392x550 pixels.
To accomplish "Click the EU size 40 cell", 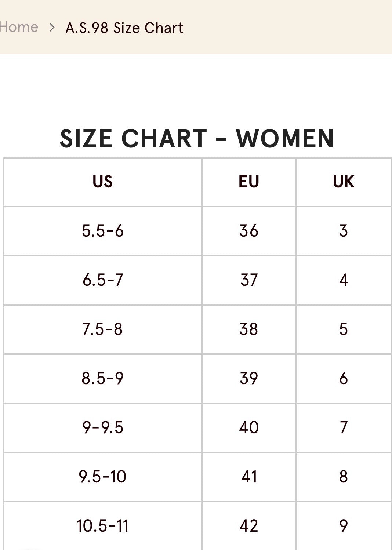I will coord(249,428).
